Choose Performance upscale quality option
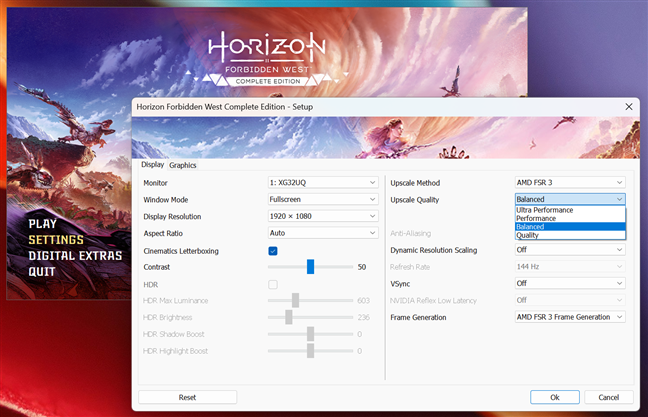The image size is (648, 417). tap(570, 218)
